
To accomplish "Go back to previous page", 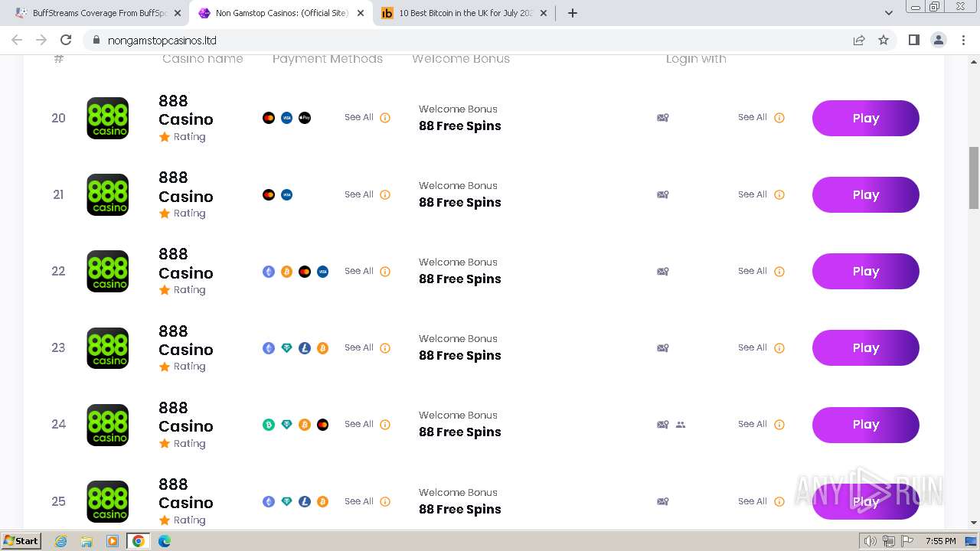I will [17, 40].
